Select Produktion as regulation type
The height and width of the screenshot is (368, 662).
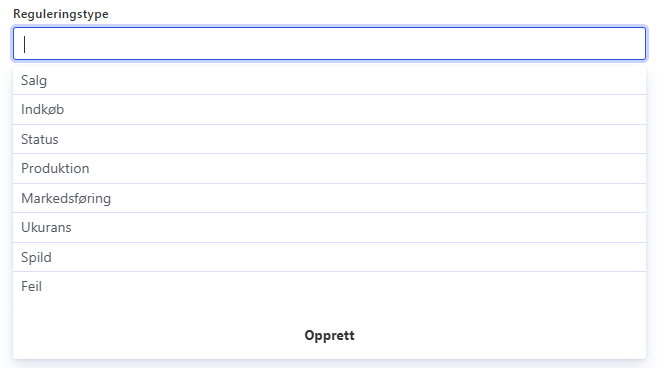[329, 169]
